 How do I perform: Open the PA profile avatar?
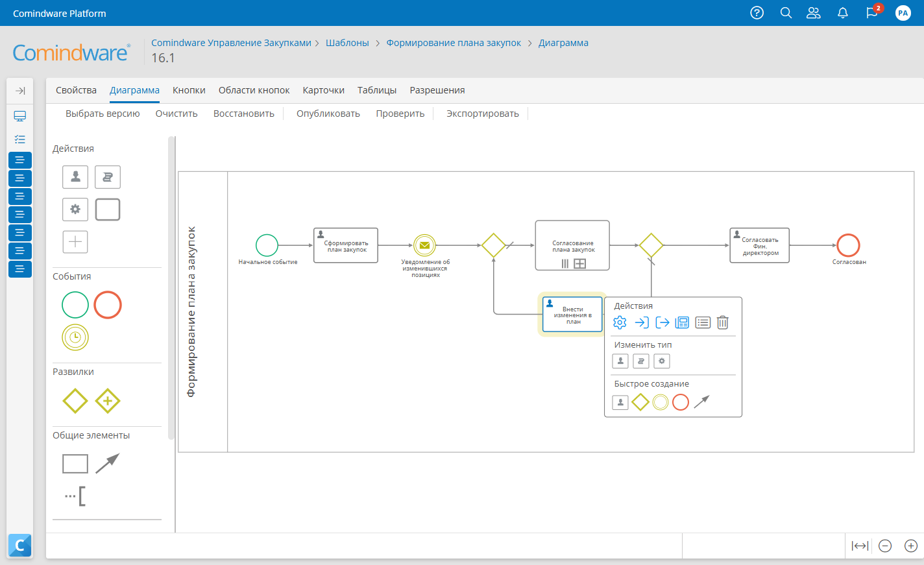[903, 12]
